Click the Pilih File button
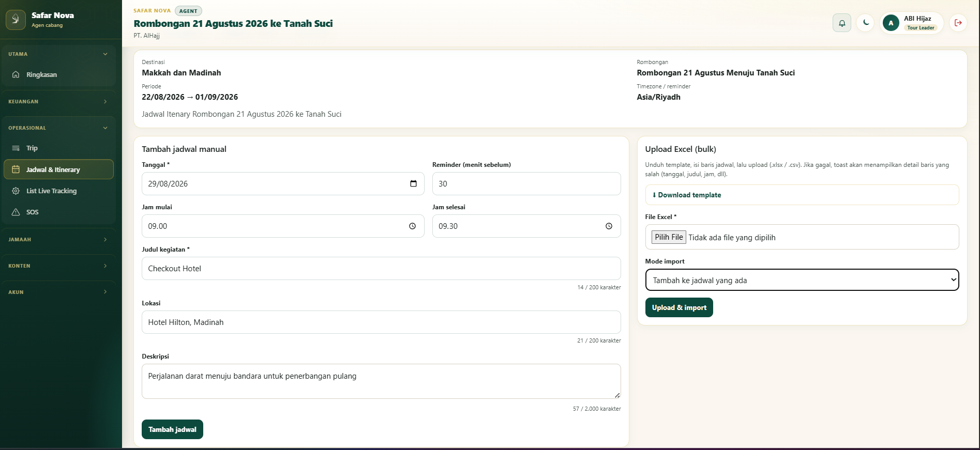The width and height of the screenshot is (980, 450). pos(669,237)
